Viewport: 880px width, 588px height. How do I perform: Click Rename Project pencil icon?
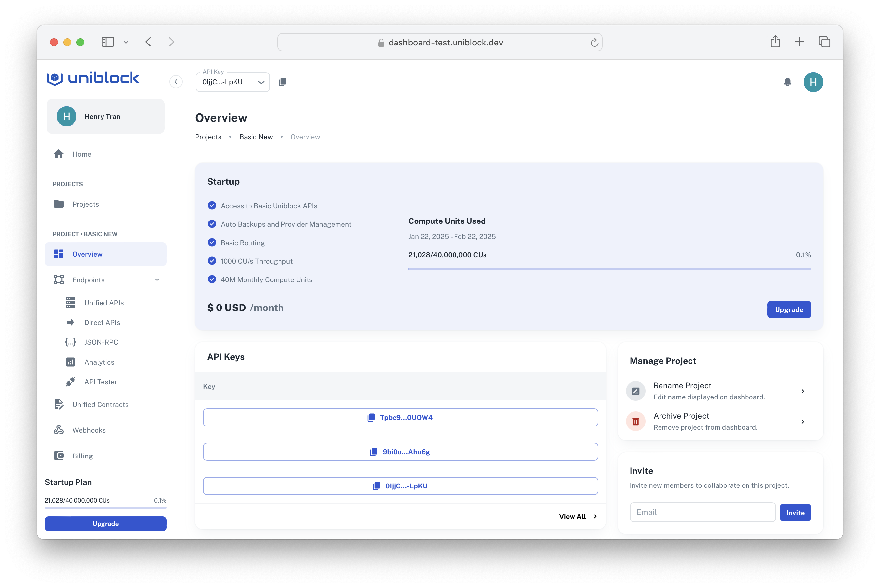tap(635, 391)
